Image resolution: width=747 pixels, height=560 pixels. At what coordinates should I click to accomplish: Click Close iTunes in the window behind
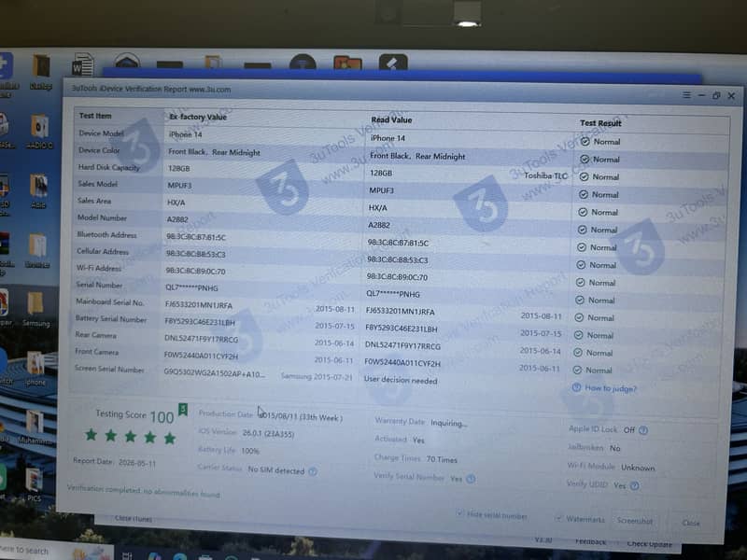[x=134, y=519]
